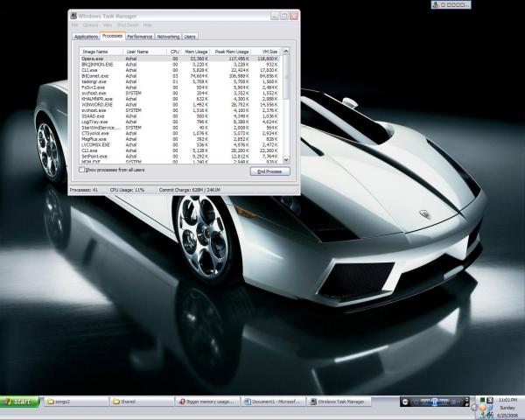This screenshot has width=525, height=420.
Task: Open the Options menu
Action: (x=90, y=25)
